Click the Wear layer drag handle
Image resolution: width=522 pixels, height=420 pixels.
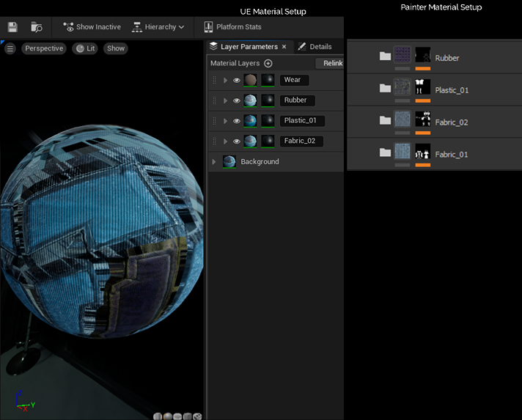215,81
